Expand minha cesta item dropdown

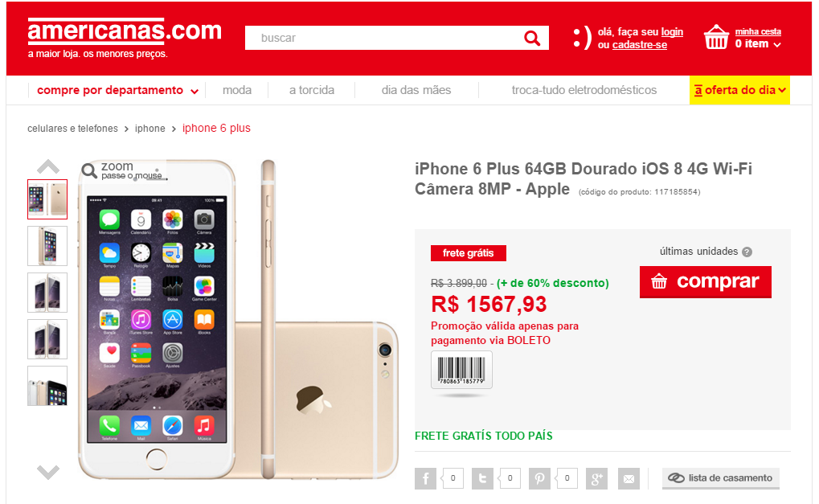point(777,45)
